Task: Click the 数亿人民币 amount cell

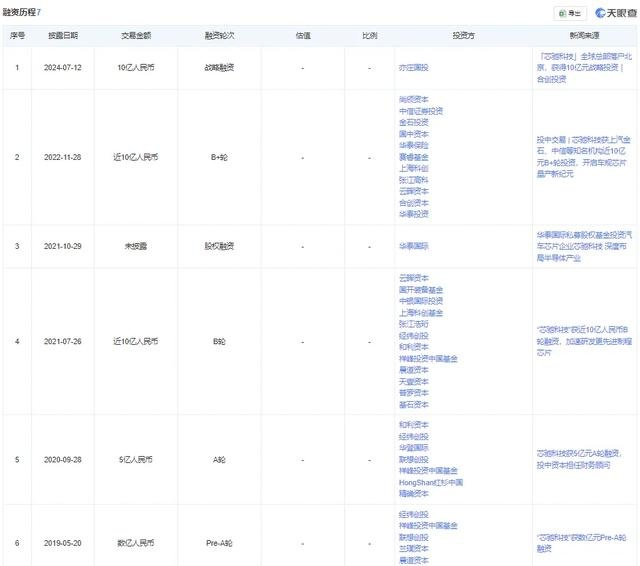Action: pyautogui.click(x=136, y=543)
